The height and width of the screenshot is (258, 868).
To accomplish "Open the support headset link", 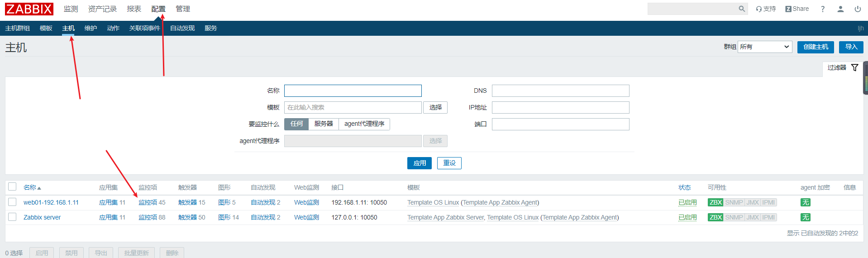I will (766, 9).
